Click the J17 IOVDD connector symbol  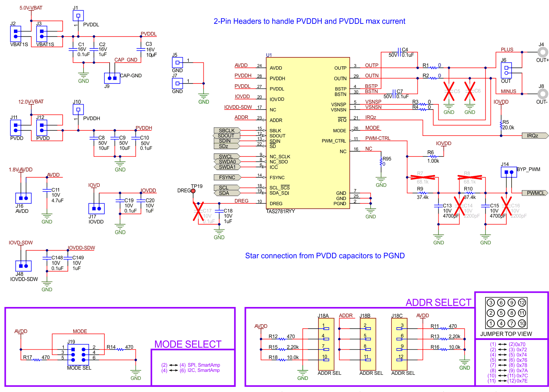[x=96, y=208]
